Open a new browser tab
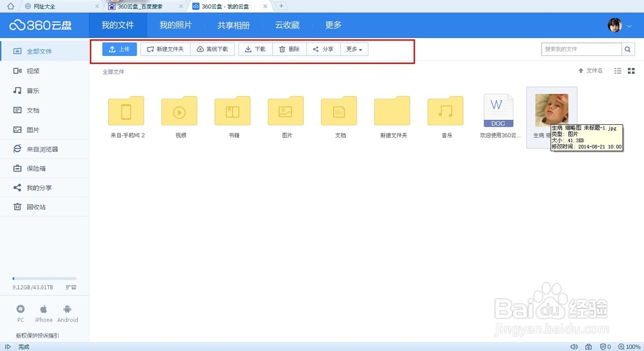 tap(281, 6)
